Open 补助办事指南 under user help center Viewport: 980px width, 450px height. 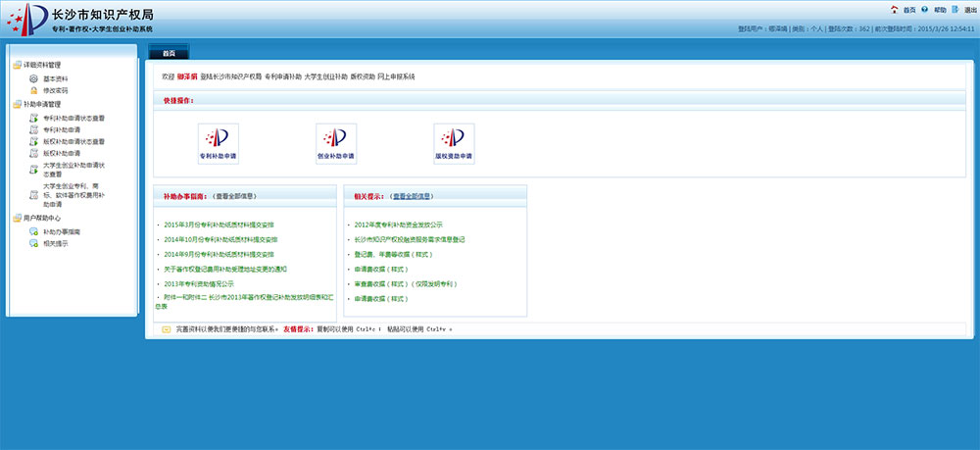tap(62, 231)
